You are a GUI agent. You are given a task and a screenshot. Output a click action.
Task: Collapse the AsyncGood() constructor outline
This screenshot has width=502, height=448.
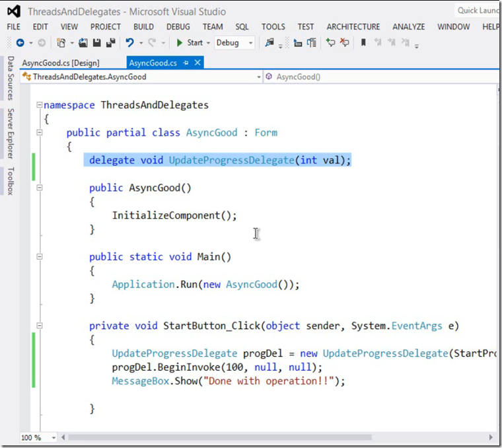pyautogui.click(x=40, y=188)
